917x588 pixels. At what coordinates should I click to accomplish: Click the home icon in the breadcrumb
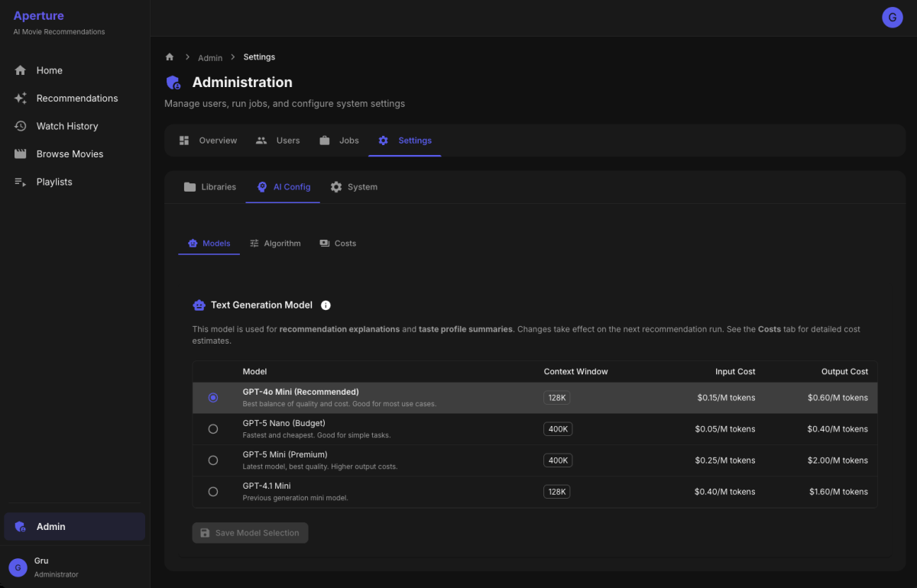170,57
